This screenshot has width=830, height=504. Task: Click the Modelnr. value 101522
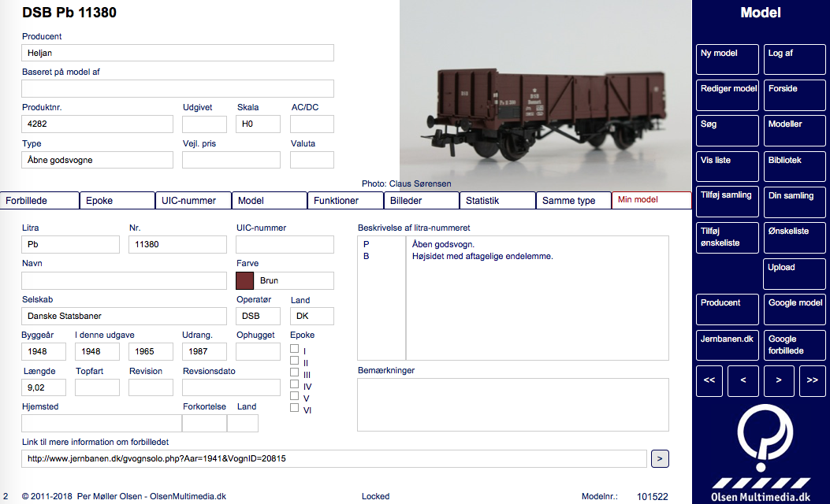(x=652, y=497)
